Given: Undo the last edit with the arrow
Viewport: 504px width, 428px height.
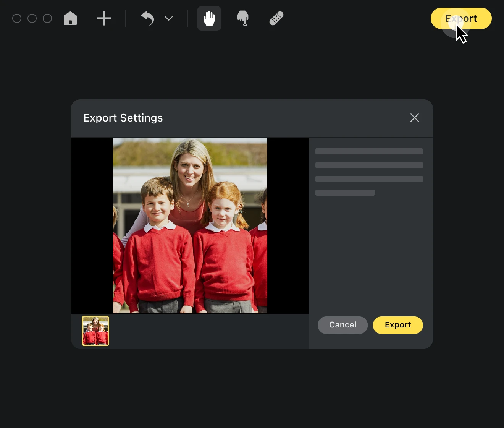Looking at the screenshot, I should 147,18.
